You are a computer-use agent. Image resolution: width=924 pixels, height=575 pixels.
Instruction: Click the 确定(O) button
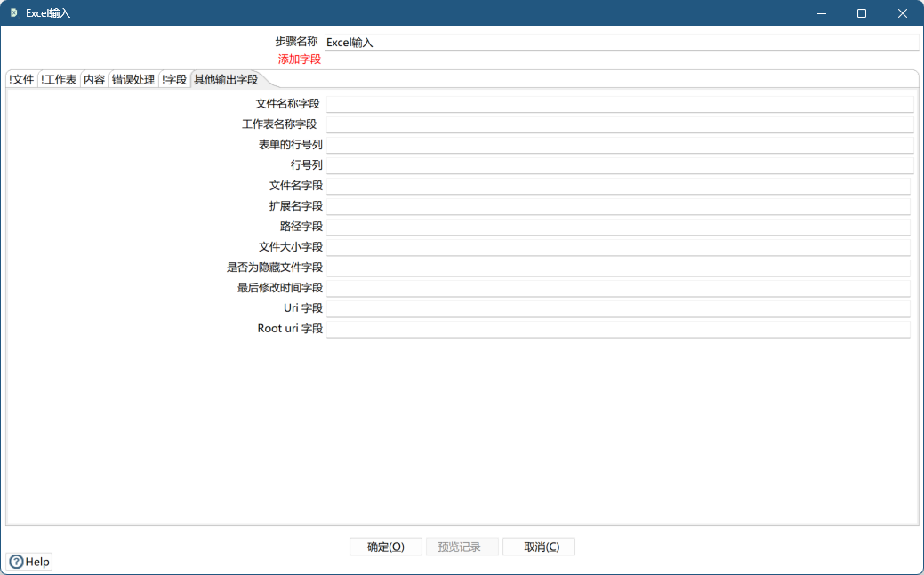click(x=385, y=546)
